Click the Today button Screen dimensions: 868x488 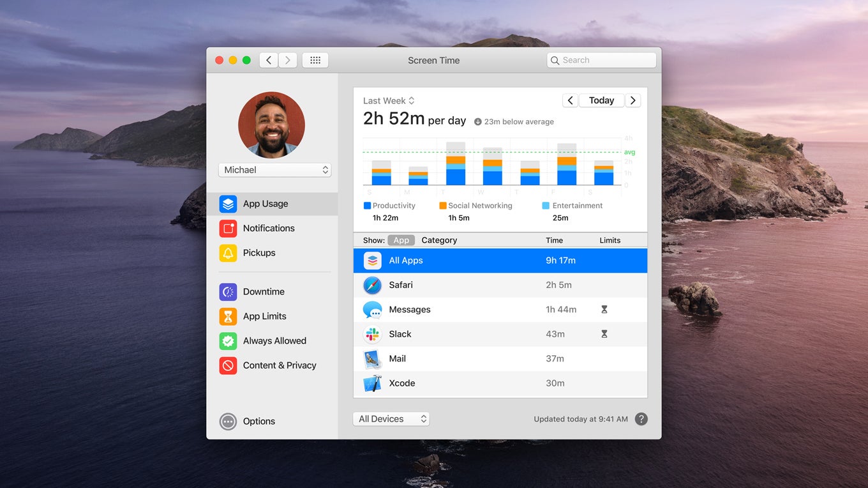pos(601,100)
